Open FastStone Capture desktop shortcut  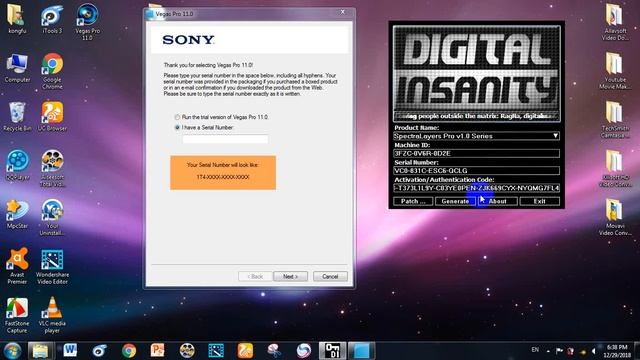(17, 315)
